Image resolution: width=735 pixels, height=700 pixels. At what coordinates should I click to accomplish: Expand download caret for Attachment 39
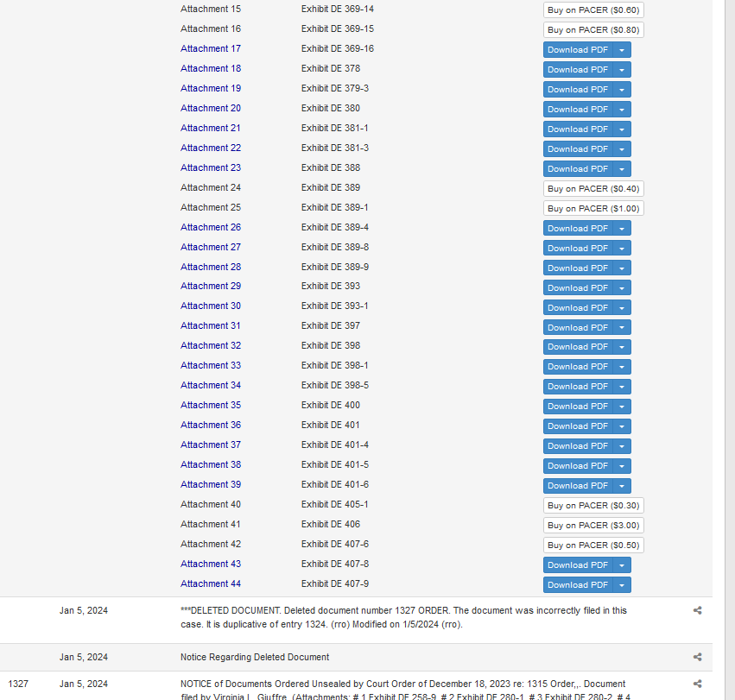click(x=622, y=485)
